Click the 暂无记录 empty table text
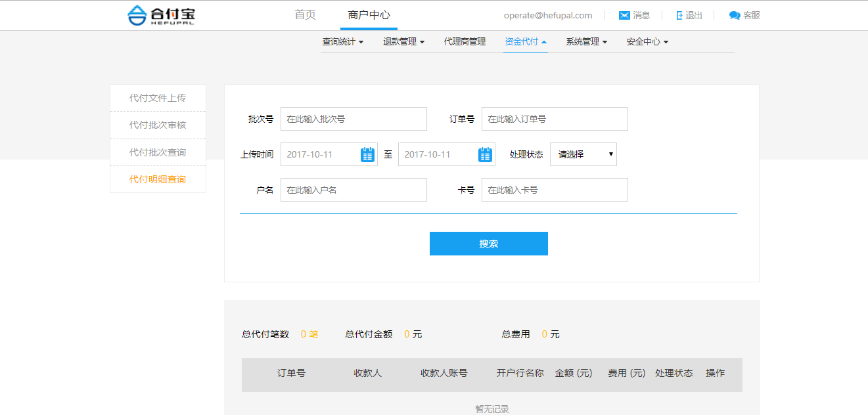Screen dimensions: 868x415 pyautogui.click(x=492, y=409)
